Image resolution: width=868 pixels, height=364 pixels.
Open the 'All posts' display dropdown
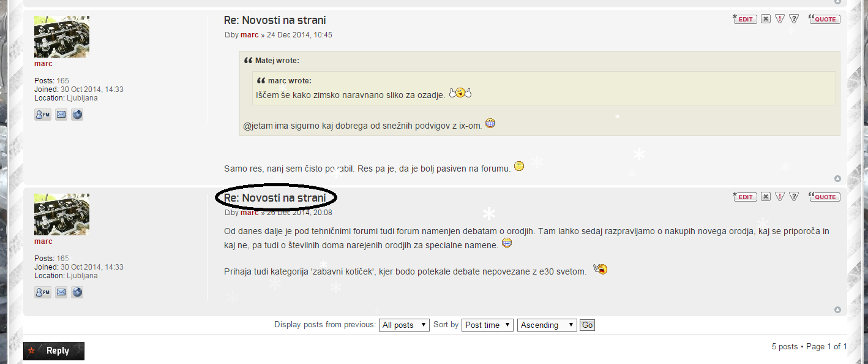point(404,325)
